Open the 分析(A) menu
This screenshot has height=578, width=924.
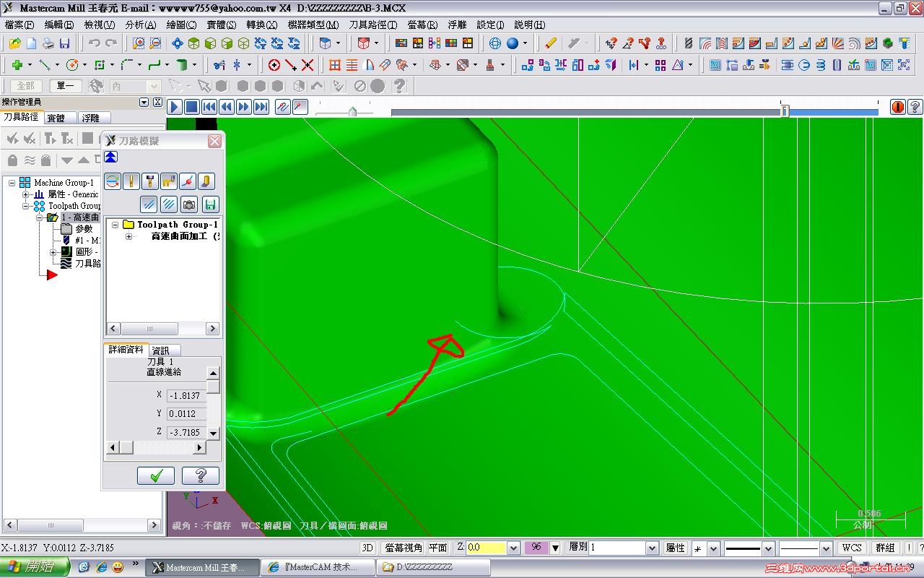[x=141, y=25]
